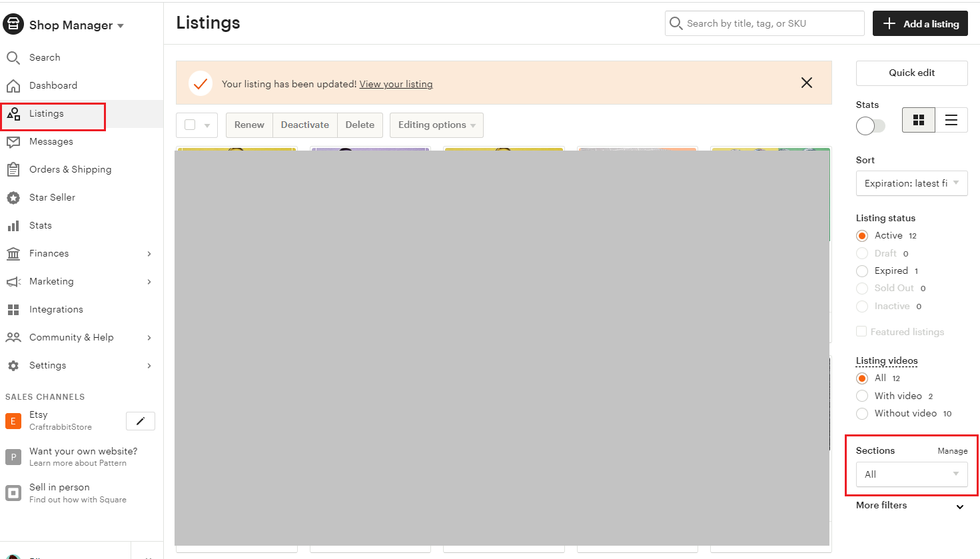Expand the Marketing submenu chevron
The image size is (980, 559).
pyautogui.click(x=149, y=282)
